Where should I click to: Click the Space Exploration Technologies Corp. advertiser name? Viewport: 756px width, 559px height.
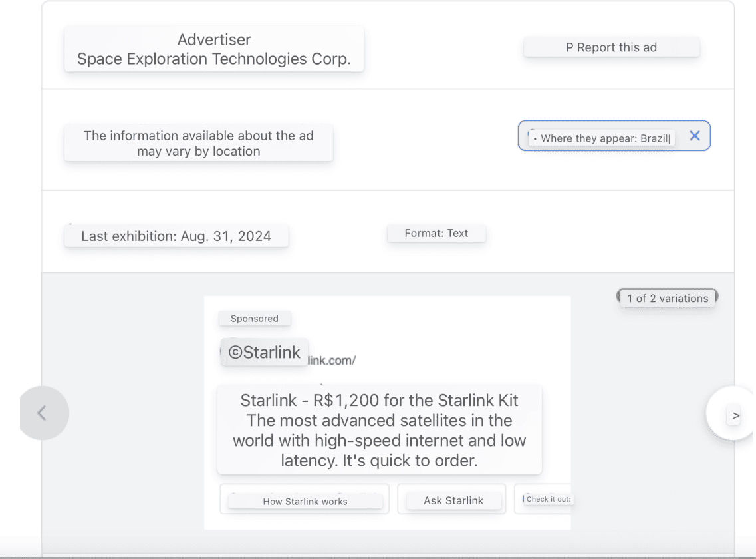[213, 59]
